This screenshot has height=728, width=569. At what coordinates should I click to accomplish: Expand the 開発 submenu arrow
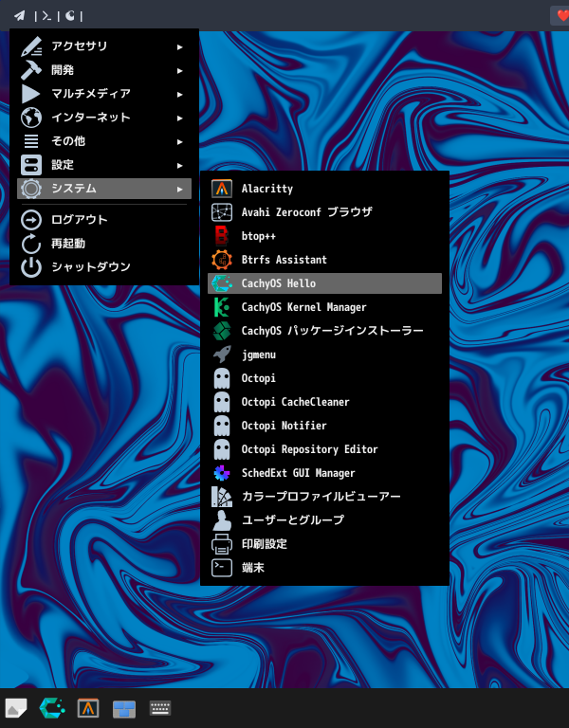[x=180, y=70]
